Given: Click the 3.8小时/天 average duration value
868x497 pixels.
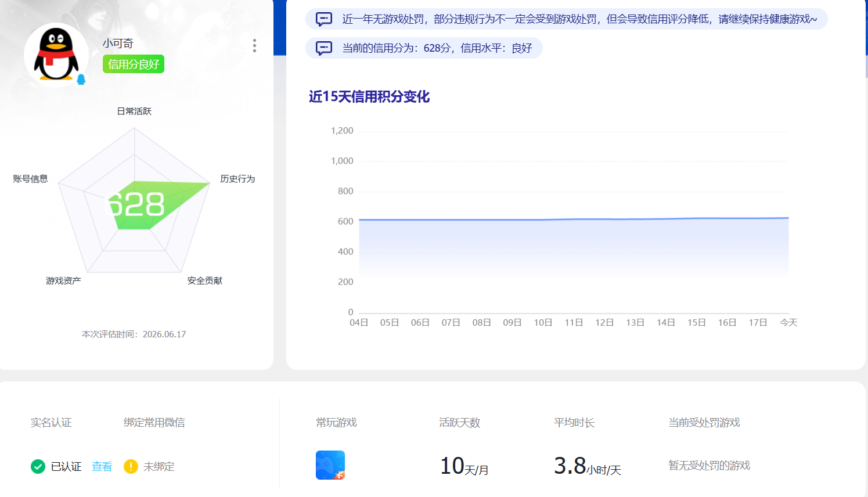Looking at the screenshot, I should pos(588,466).
